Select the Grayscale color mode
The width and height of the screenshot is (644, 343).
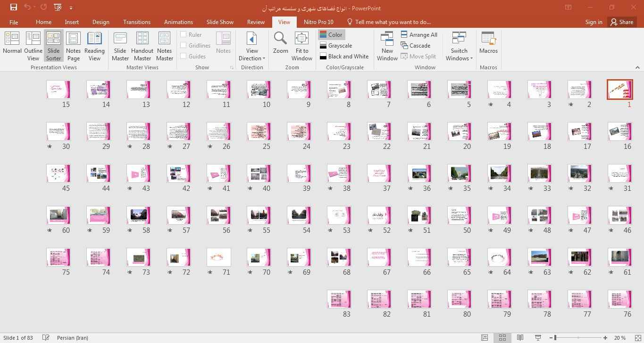pos(335,46)
